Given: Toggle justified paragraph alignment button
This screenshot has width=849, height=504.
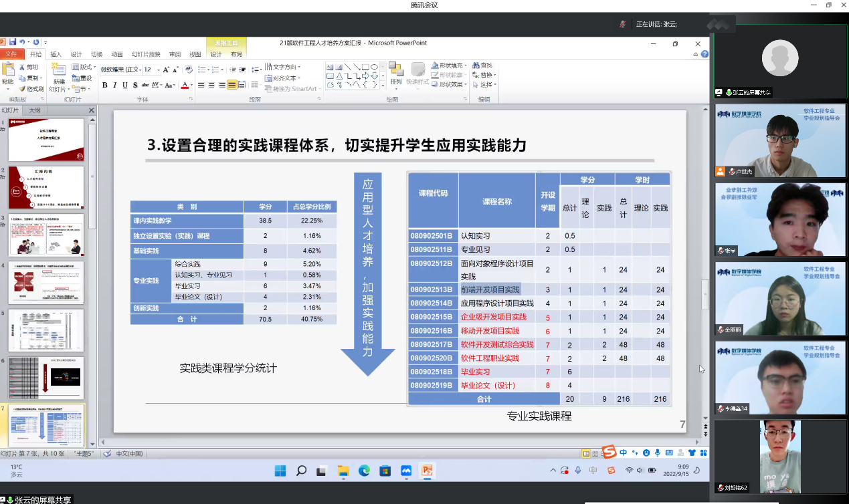Looking at the screenshot, I should pyautogui.click(x=232, y=85).
